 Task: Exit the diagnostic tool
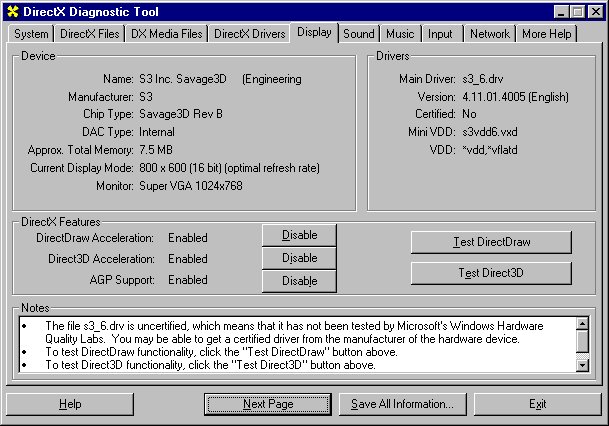pos(538,404)
